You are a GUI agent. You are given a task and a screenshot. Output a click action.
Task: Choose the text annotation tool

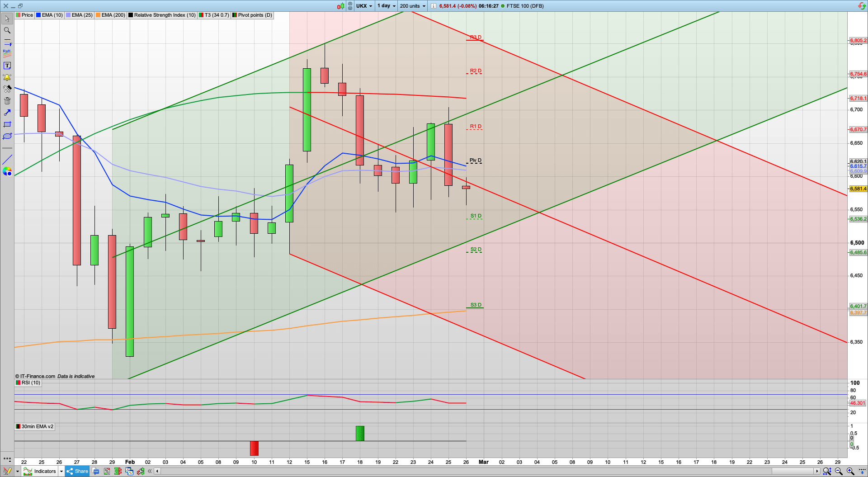click(x=7, y=66)
